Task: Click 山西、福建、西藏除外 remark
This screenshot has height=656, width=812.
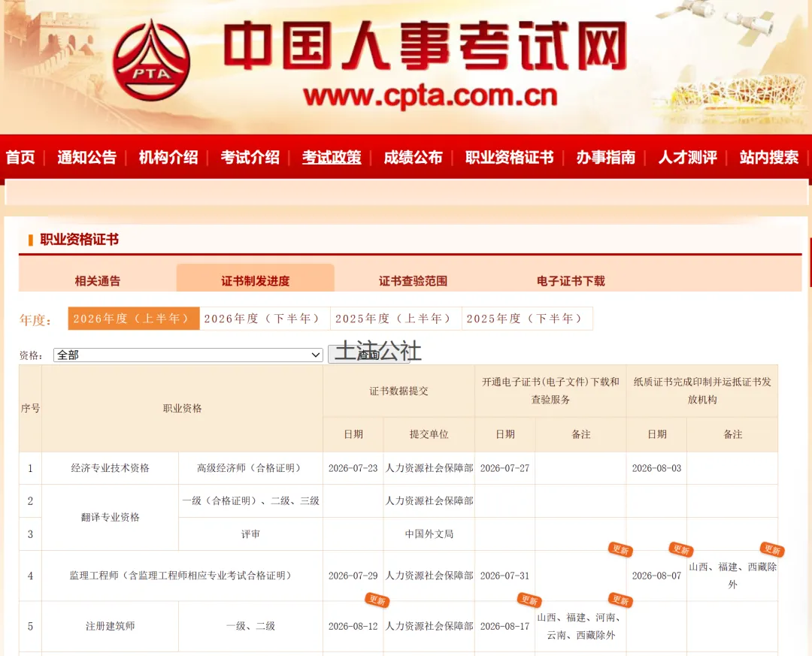Action: (732, 576)
